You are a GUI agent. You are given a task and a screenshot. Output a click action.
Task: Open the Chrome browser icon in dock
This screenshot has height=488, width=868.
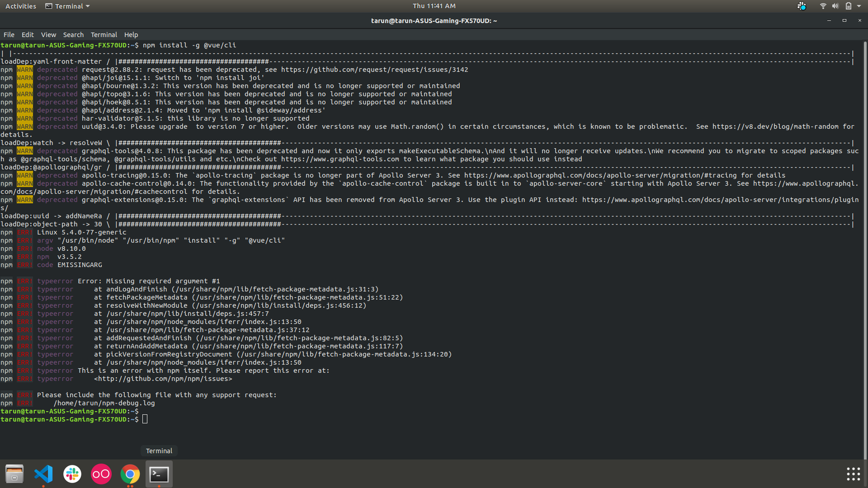(130, 474)
